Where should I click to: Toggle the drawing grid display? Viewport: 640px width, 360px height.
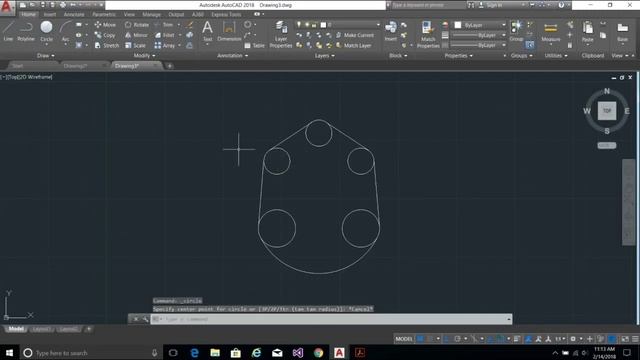point(420,339)
